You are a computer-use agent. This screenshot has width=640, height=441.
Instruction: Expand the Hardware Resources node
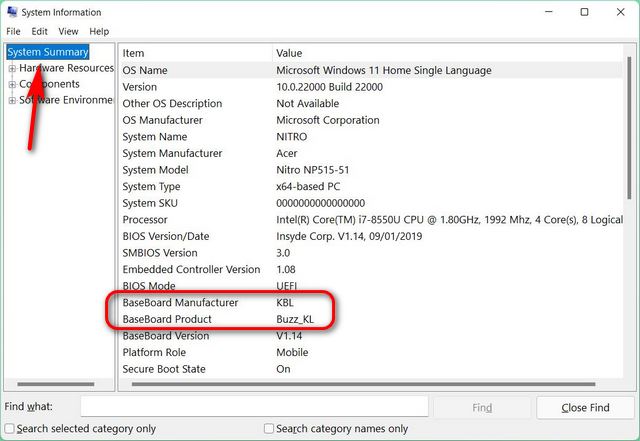click(12, 68)
